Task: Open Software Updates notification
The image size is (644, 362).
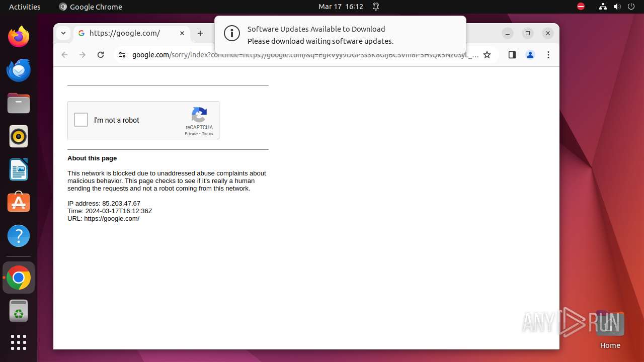Action: 340,35
